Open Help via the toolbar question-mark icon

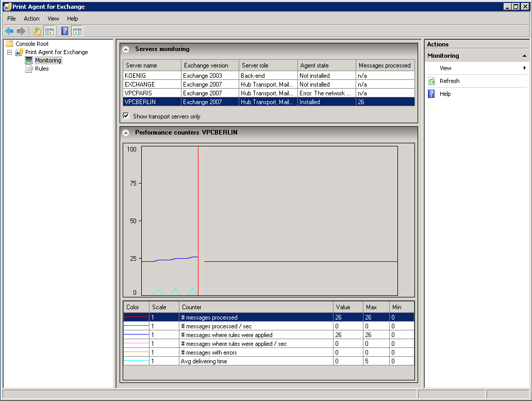(64, 31)
